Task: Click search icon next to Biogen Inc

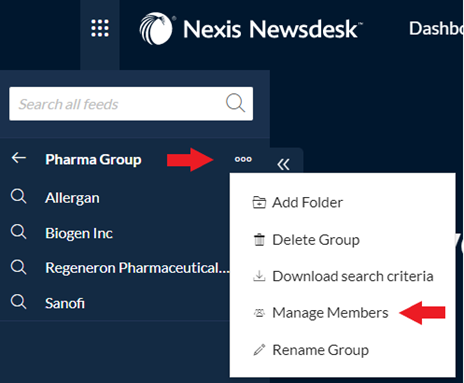Action: 18,232
